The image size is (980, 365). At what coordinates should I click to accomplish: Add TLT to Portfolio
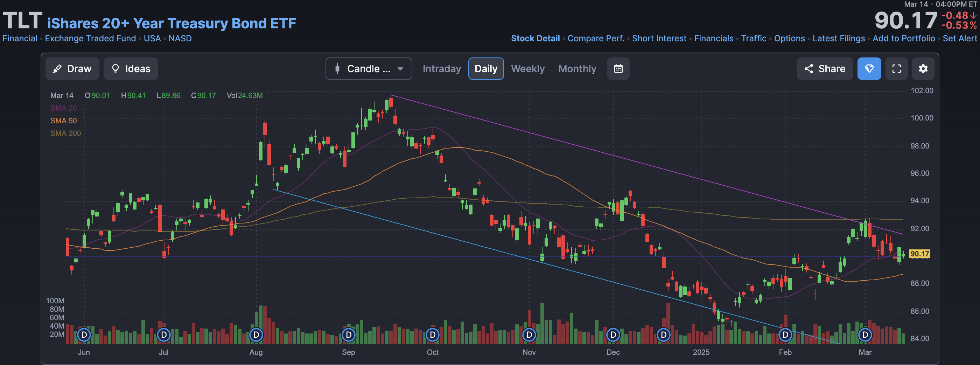[x=904, y=39]
